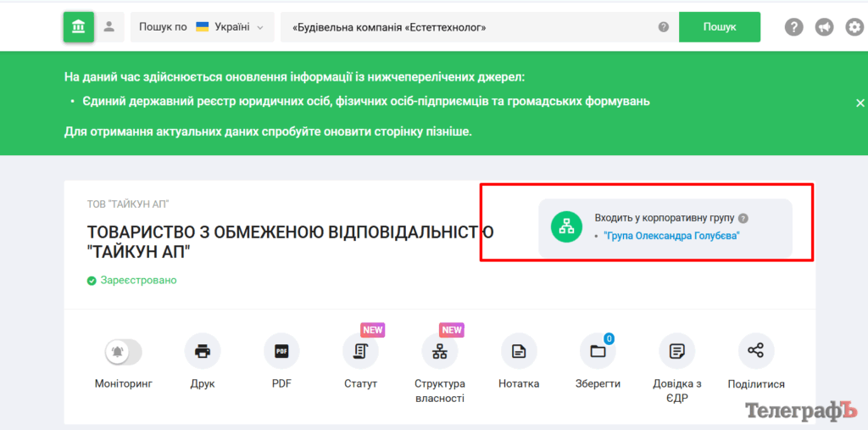
Task: Add a note with 'Нотатка'
Action: [519, 351]
